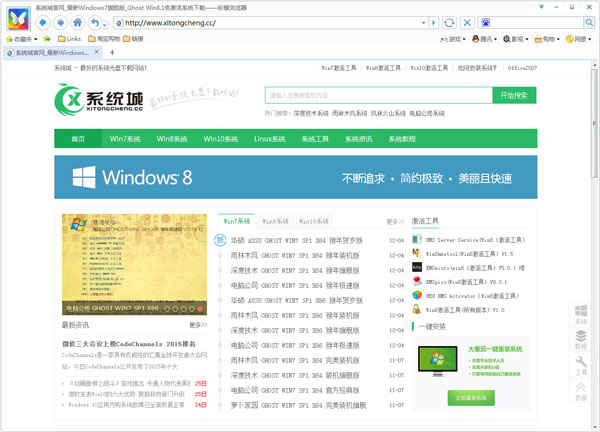
Task: Click the paw search engine icon
Action: [486, 23]
